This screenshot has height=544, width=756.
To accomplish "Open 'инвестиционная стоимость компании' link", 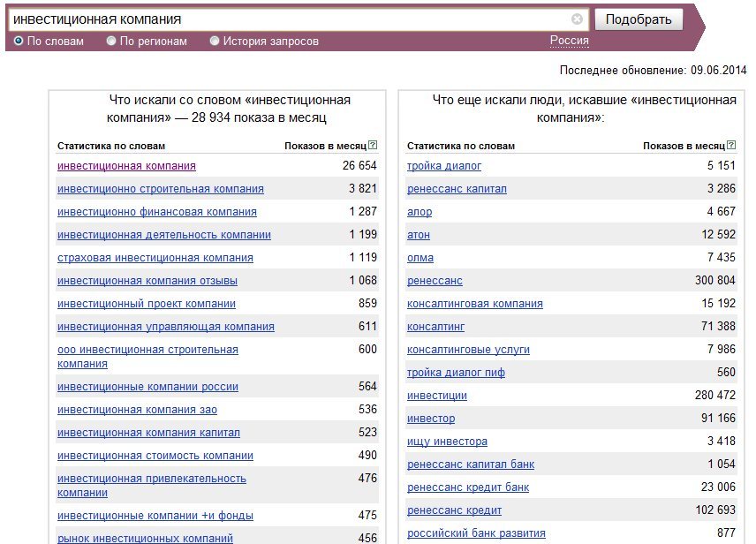I will (x=155, y=456).
